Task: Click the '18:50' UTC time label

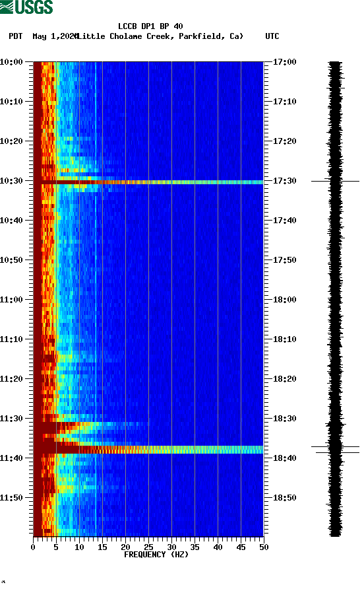Action: pyautogui.click(x=284, y=498)
